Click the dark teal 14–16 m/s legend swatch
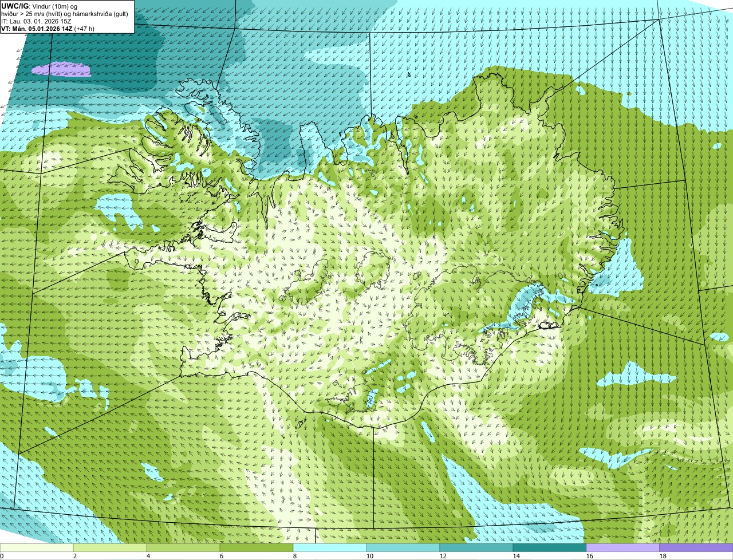The image size is (733, 560). [x=550, y=548]
